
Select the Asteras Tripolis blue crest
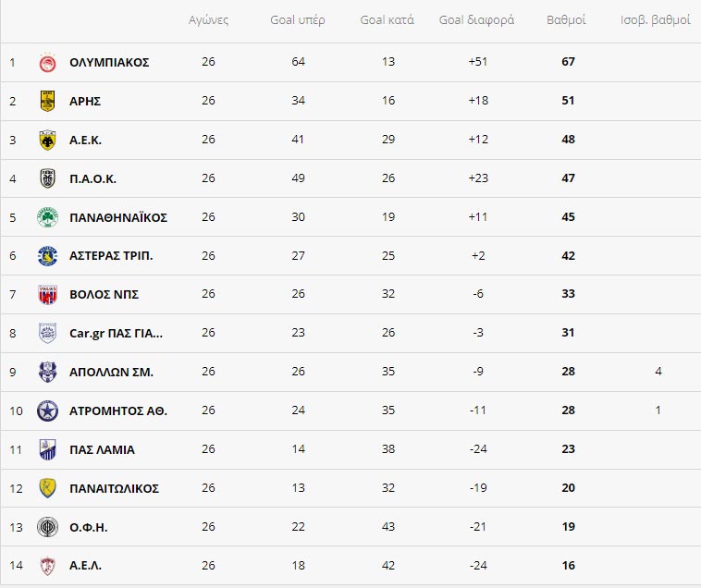pyautogui.click(x=47, y=256)
